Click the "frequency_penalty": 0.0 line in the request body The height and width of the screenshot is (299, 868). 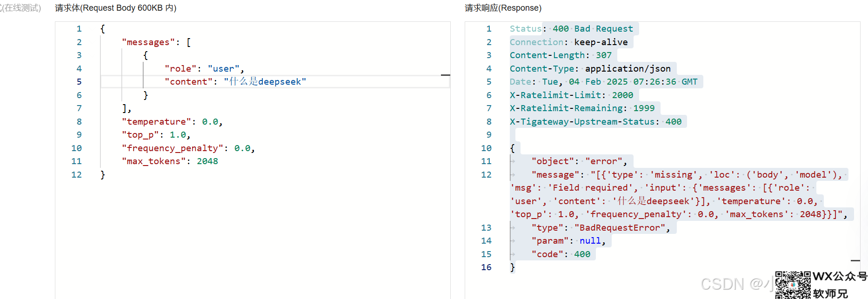[x=188, y=148]
